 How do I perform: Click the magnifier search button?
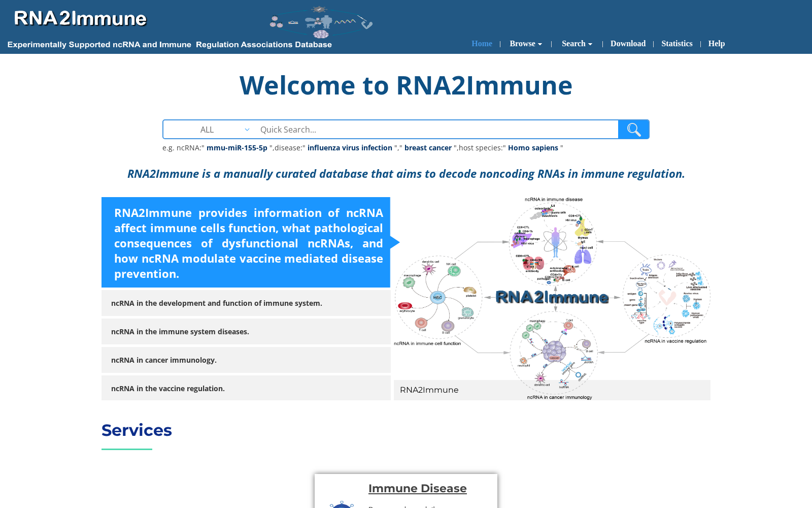coord(633,130)
